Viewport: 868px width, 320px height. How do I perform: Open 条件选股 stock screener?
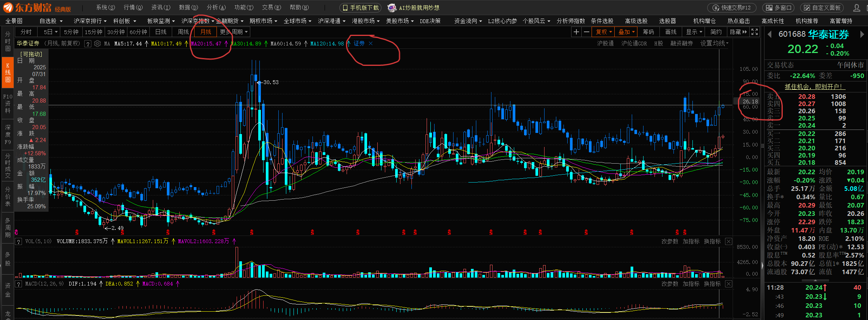(602, 21)
